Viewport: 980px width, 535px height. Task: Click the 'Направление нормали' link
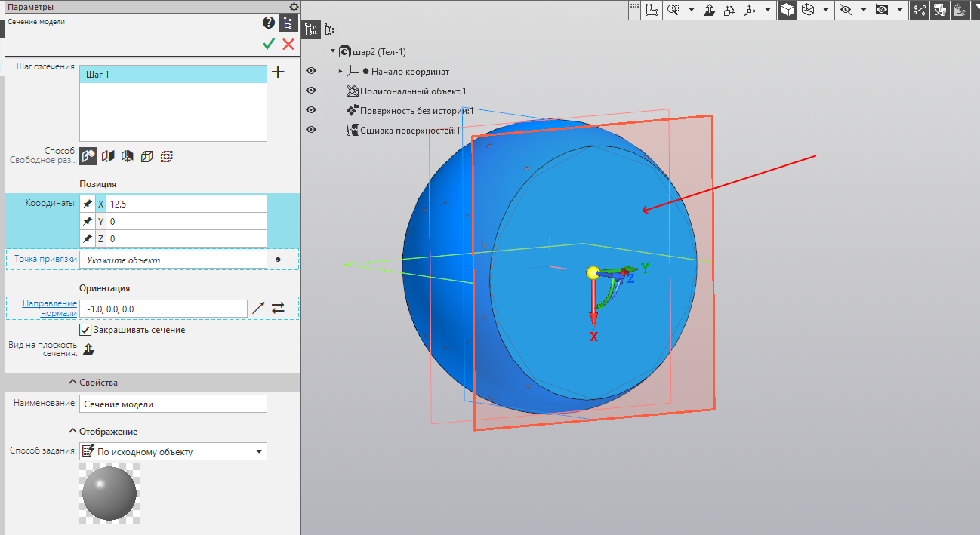click(49, 308)
